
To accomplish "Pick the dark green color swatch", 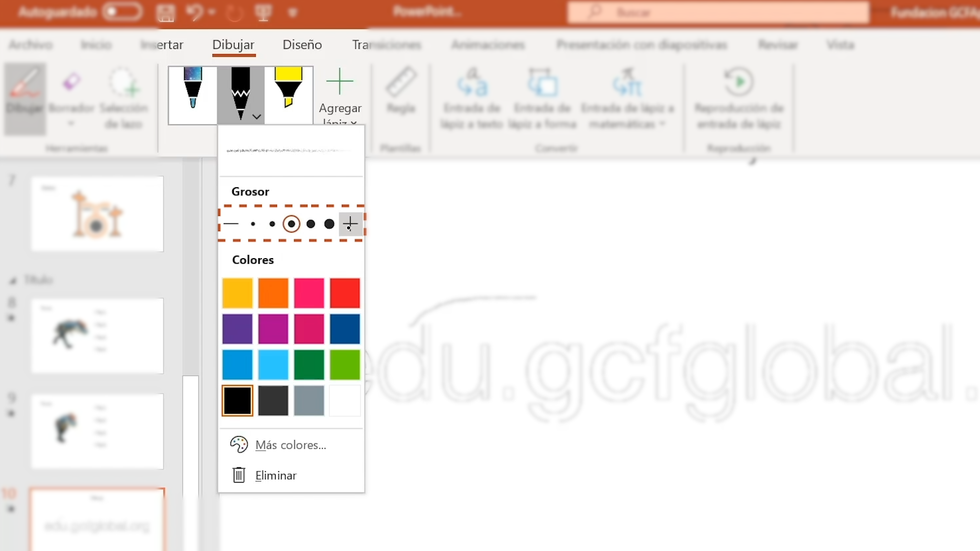I will [x=309, y=364].
